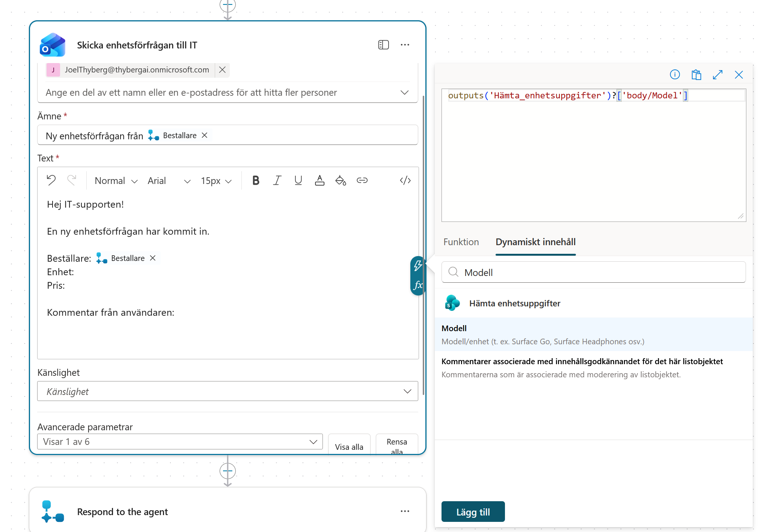
Task: Show expression editor info
Action: tap(675, 75)
